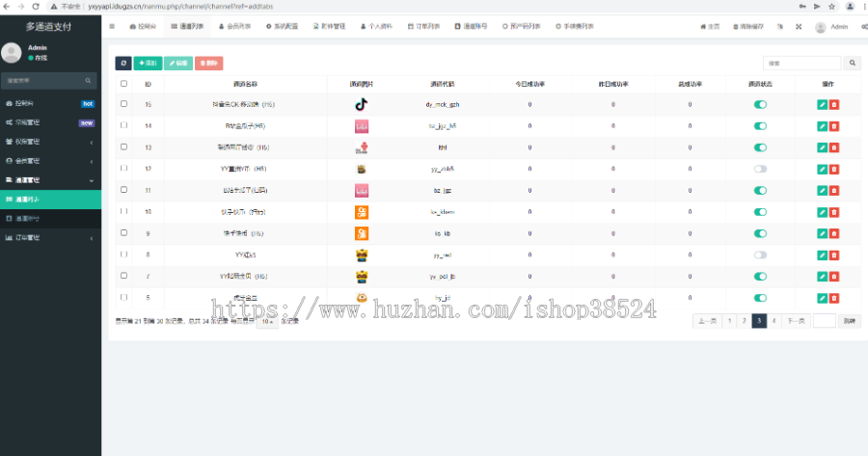Viewport: 868px width, 456px height.
Task: Click the refresh icon button above the table
Action: pos(123,64)
